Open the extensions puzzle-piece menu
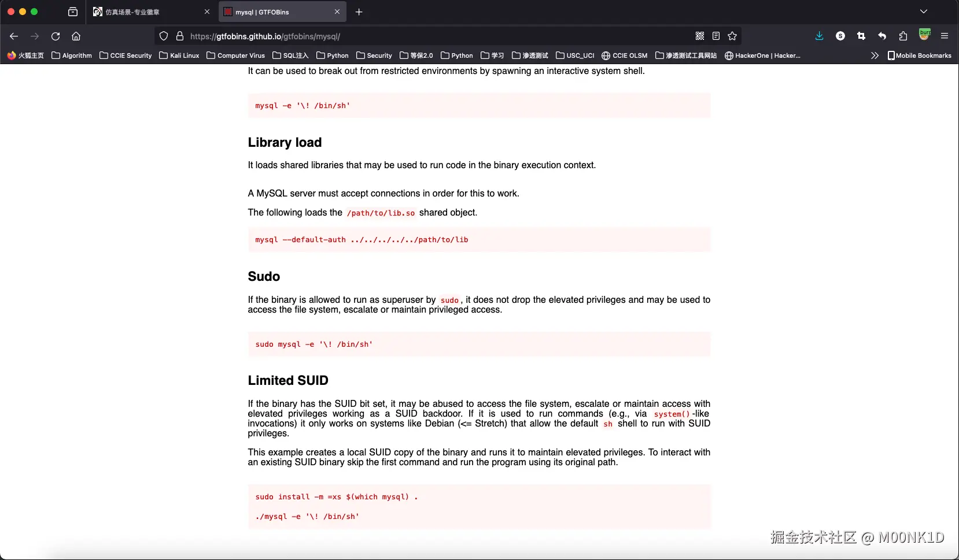 point(903,36)
